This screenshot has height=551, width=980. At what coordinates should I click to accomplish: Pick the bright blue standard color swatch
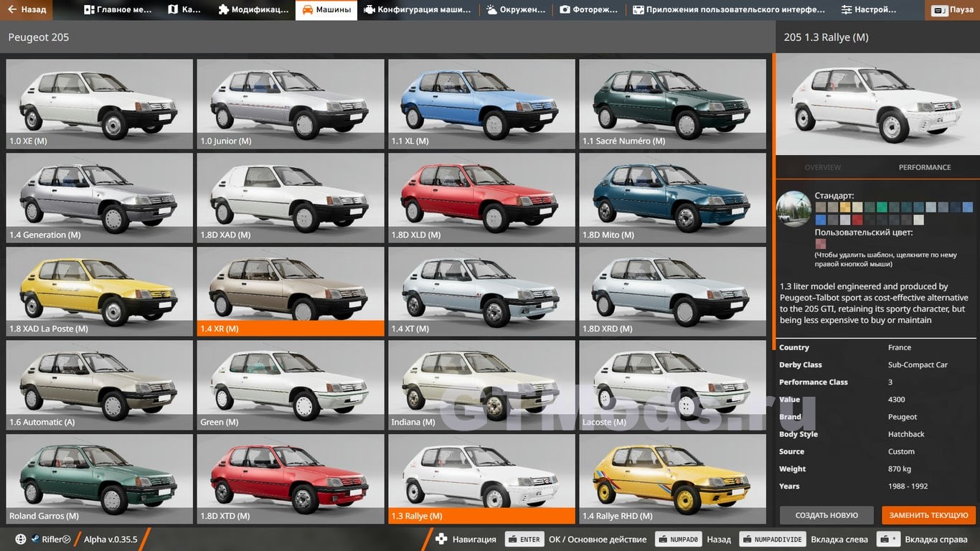[x=821, y=220]
